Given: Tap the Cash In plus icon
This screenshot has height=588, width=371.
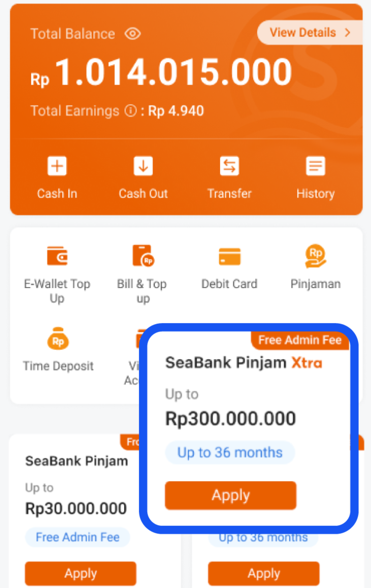Looking at the screenshot, I should pyautogui.click(x=57, y=166).
